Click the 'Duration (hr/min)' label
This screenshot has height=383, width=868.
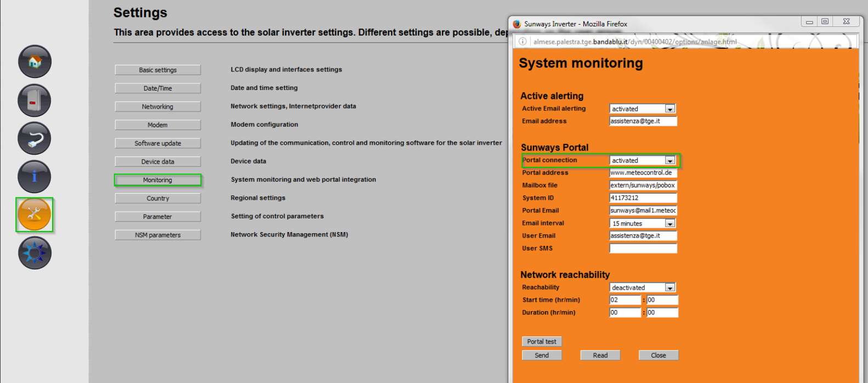point(549,313)
